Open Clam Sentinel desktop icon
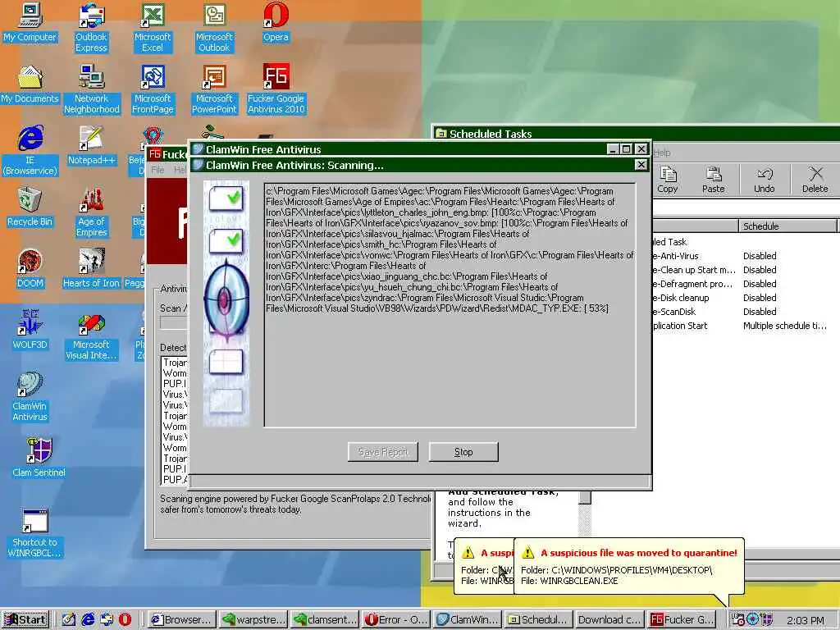This screenshot has width=840, height=630. tap(39, 458)
